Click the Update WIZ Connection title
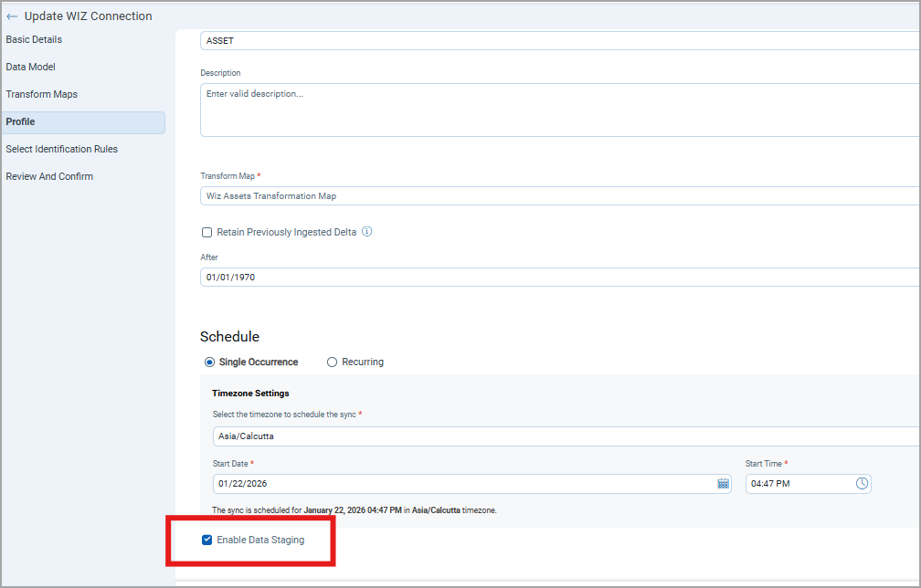921x588 pixels. tap(88, 16)
